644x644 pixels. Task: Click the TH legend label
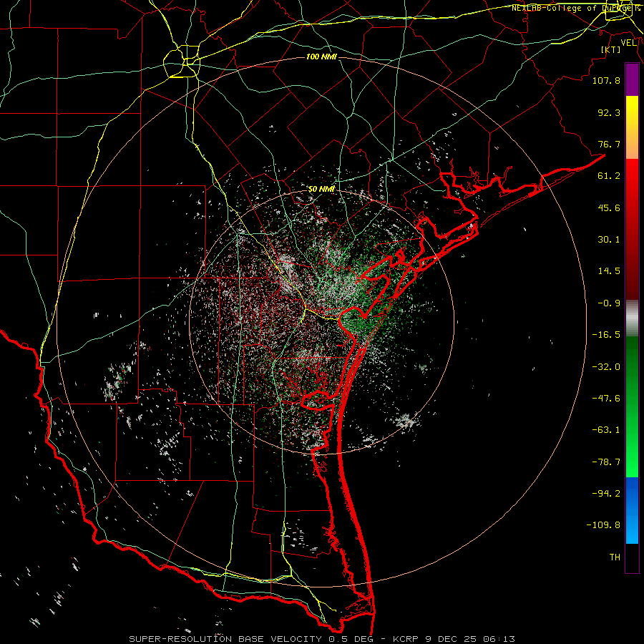pos(615,557)
